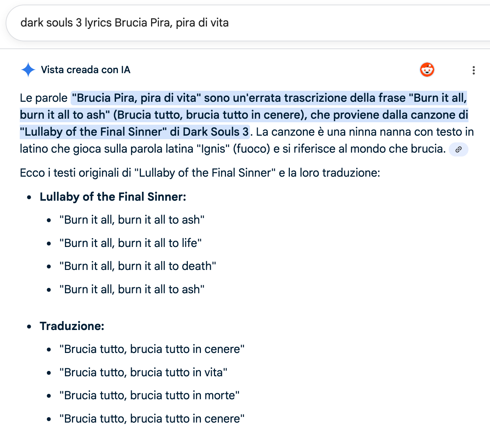Click the "Vista creada con IA" label
The height and width of the screenshot is (448, 490).
click(85, 70)
